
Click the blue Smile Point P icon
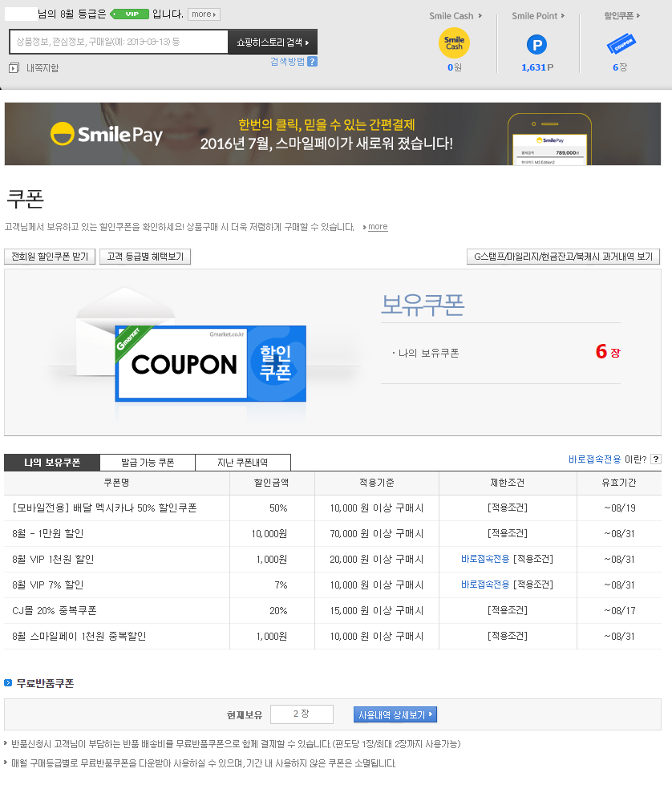click(536, 45)
